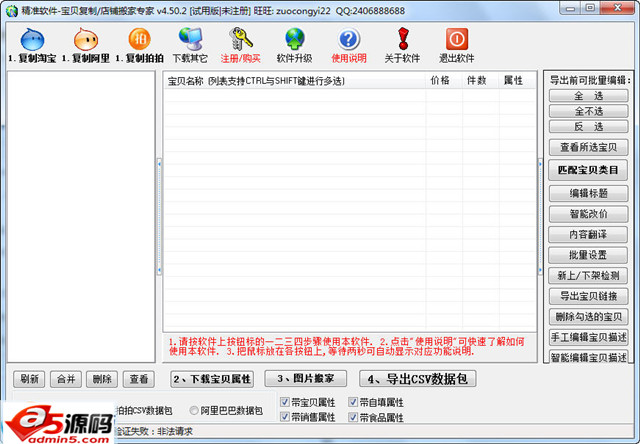640x444 pixels.
Task: Sort by 属性 attribute column header
Action: (x=517, y=81)
